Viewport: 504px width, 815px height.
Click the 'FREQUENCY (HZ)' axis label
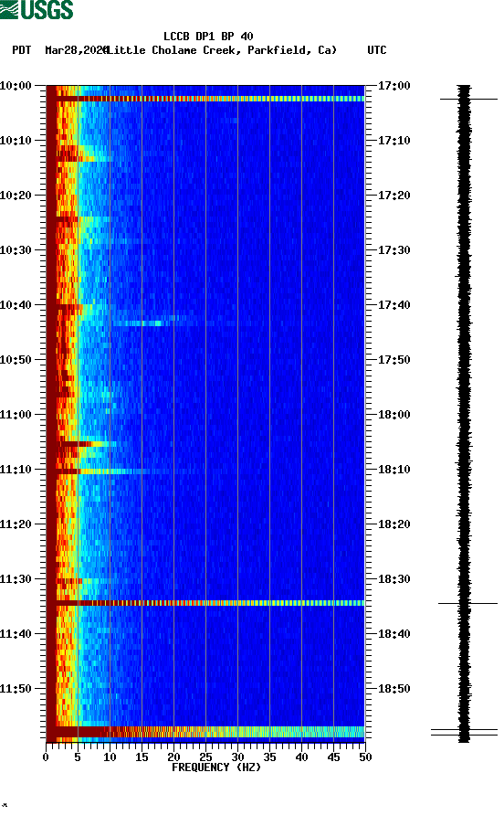click(216, 767)
